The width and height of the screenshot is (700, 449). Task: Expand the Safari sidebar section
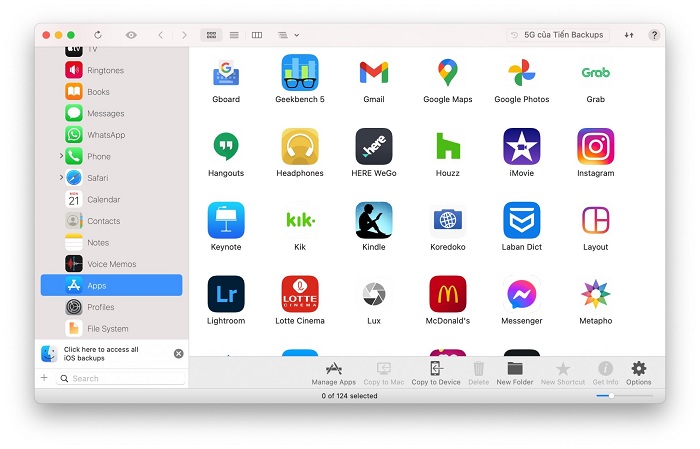click(x=62, y=178)
